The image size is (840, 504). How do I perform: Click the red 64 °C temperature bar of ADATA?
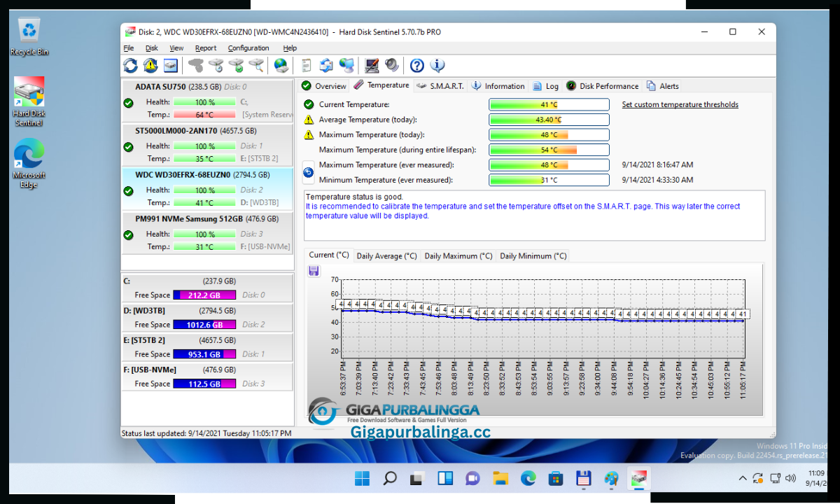[204, 115]
